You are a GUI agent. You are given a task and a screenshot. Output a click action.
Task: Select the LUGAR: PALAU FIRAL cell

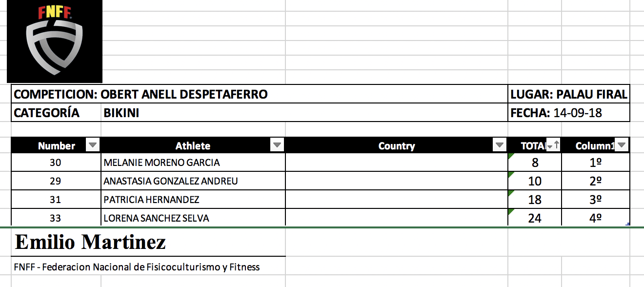click(x=568, y=94)
